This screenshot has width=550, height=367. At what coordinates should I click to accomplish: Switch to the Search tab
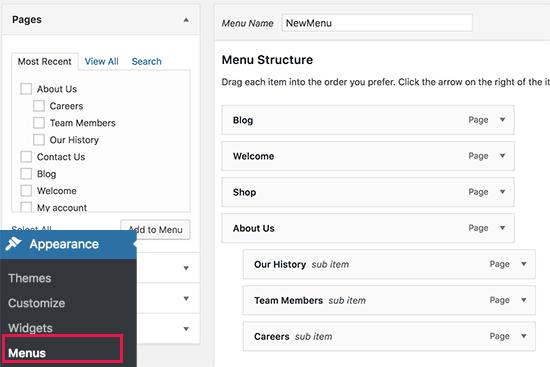coord(147,61)
